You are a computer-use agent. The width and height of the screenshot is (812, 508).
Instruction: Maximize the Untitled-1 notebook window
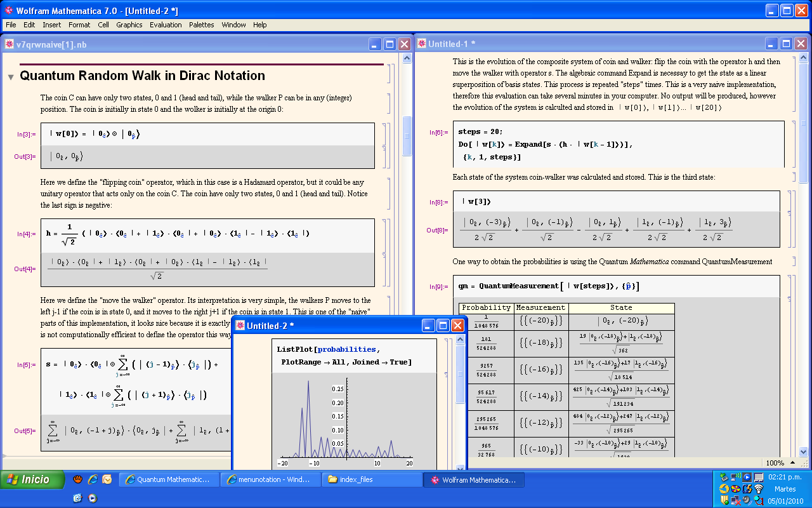click(x=785, y=44)
